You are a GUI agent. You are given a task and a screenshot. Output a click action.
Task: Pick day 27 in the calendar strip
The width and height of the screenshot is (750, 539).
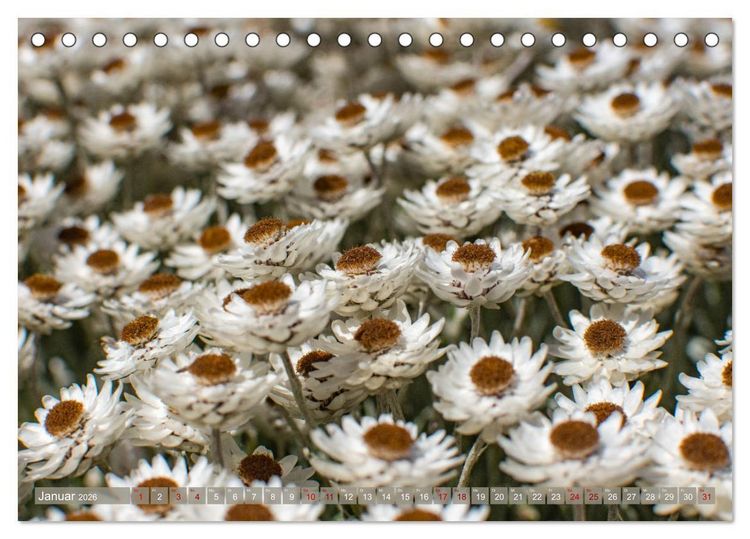[631, 496]
